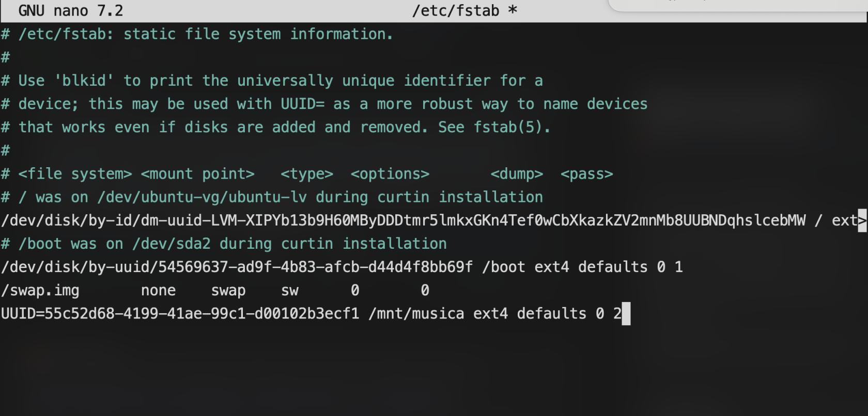This screenshot has width=868, height=416.
Task: Click '/swap.img' at start of swap line
Action: [40, 291]
